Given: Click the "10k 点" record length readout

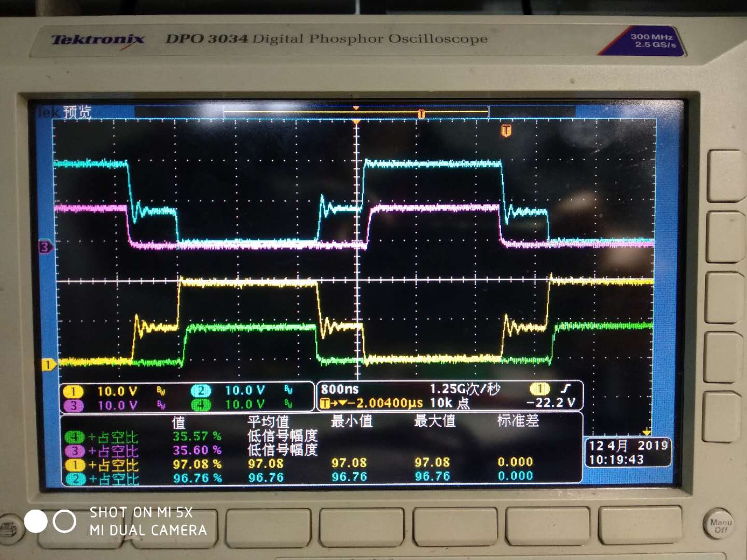Looking at the screenshot, I should point(450,403).
